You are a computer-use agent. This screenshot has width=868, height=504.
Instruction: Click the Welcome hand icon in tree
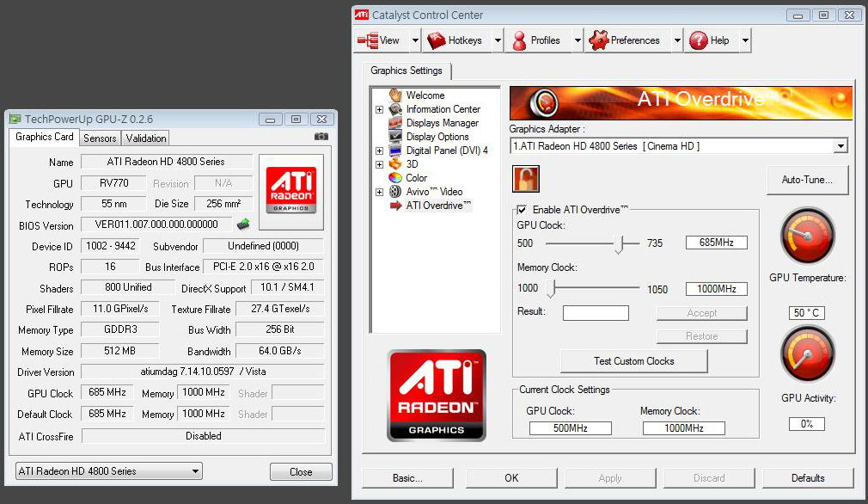coord(394,95)
